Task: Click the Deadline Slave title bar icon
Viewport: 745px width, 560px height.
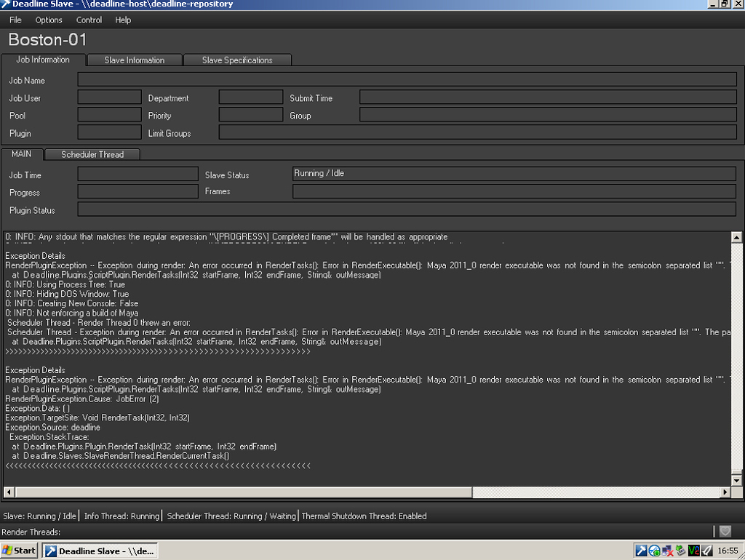Action: tap(7, 4)
